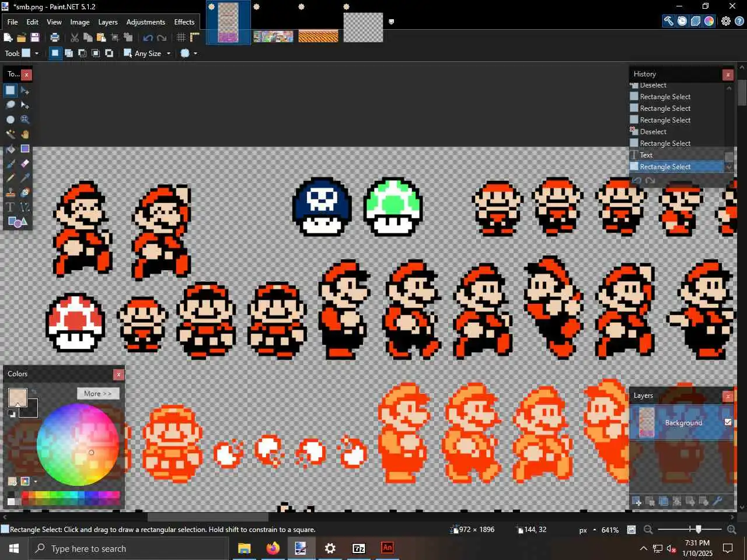Click the Undo arrow in the toolbar

click(x=148, y=37)
